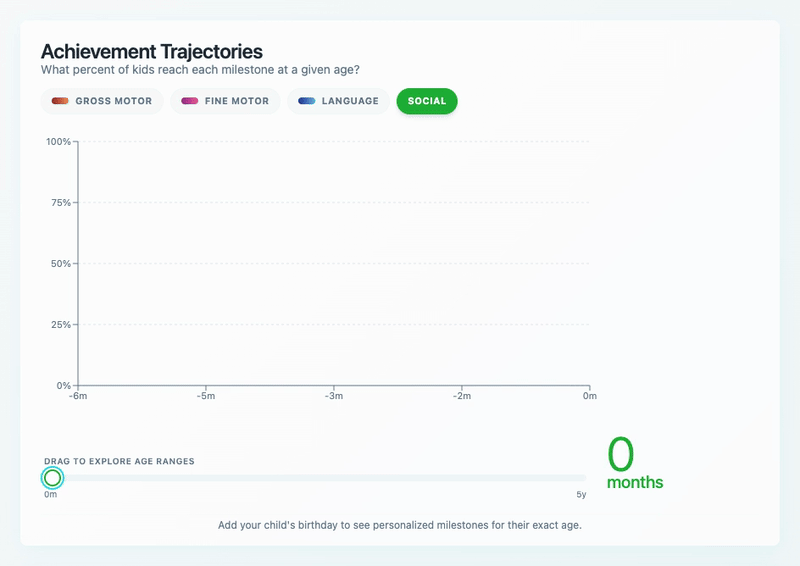
Task: Click the 25% y-axis label
Action: click(60, 325)
